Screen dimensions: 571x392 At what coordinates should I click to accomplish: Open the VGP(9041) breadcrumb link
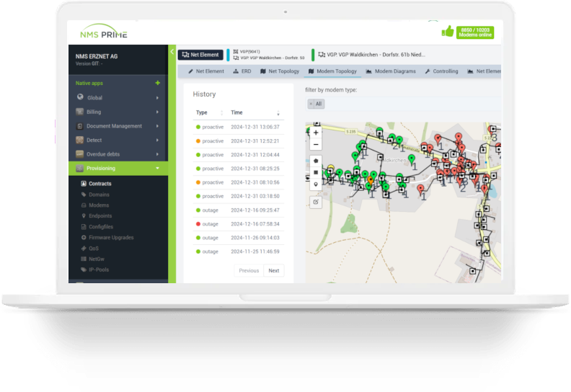tap(247, 51)
